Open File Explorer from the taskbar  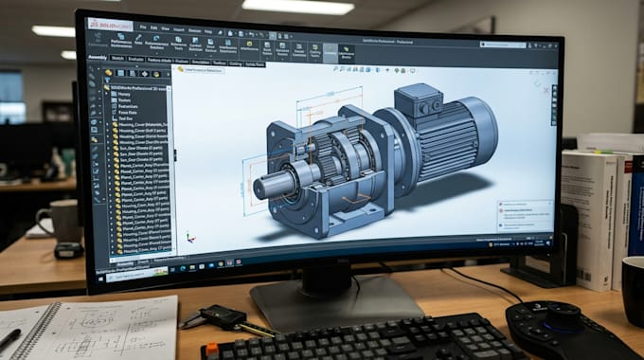click(192, 267)
